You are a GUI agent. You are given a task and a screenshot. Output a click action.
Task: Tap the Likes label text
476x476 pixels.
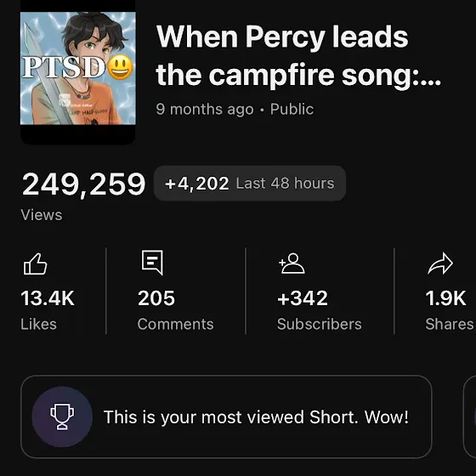38,324
